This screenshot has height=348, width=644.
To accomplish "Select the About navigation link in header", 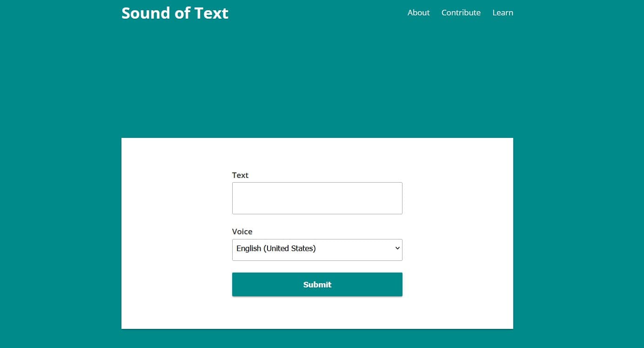I will coord(418,13).
